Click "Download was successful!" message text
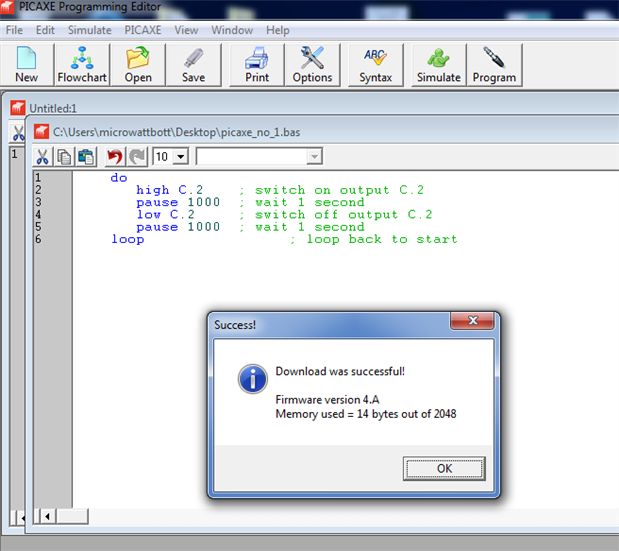Screen dimensions: 619x551 point(340,371)
